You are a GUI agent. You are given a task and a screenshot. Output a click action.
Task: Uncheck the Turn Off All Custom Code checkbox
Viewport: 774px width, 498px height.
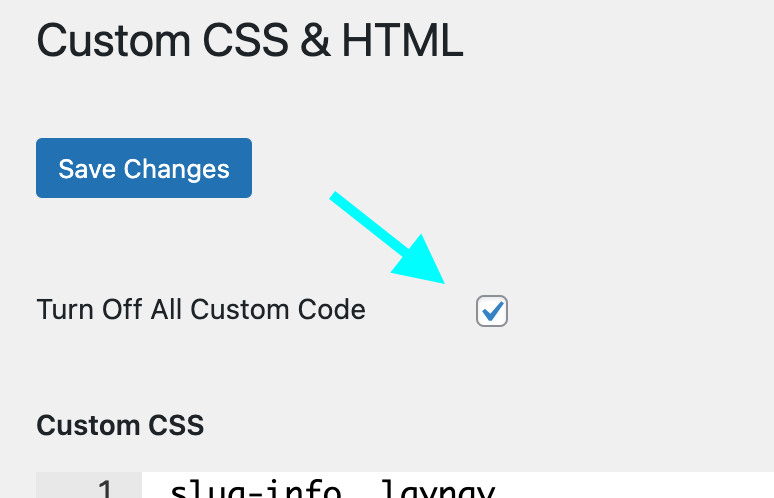point(492,311)
